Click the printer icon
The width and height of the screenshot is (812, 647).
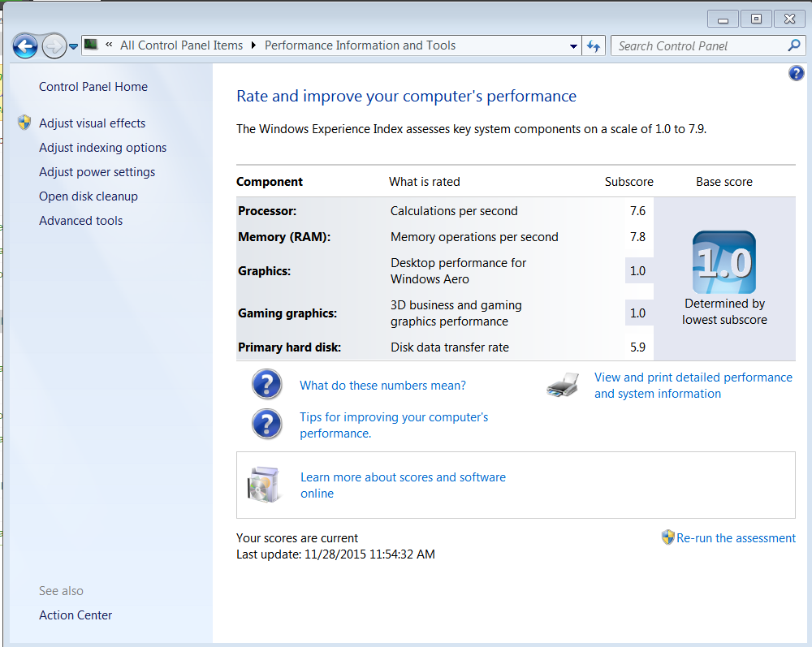pos(563,385)
